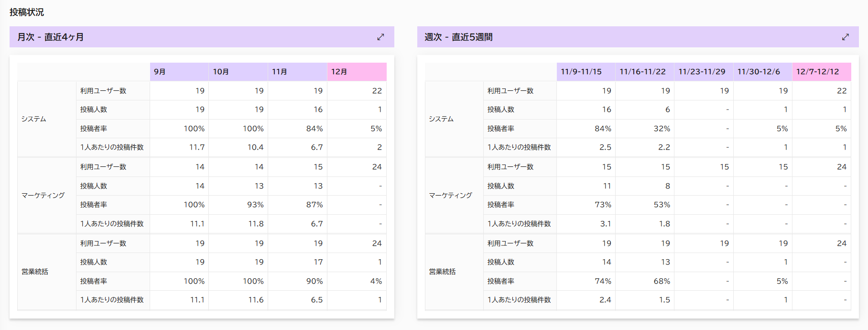Click the 週次 - 直近5週間 panel title

click(x=458, y=37)
